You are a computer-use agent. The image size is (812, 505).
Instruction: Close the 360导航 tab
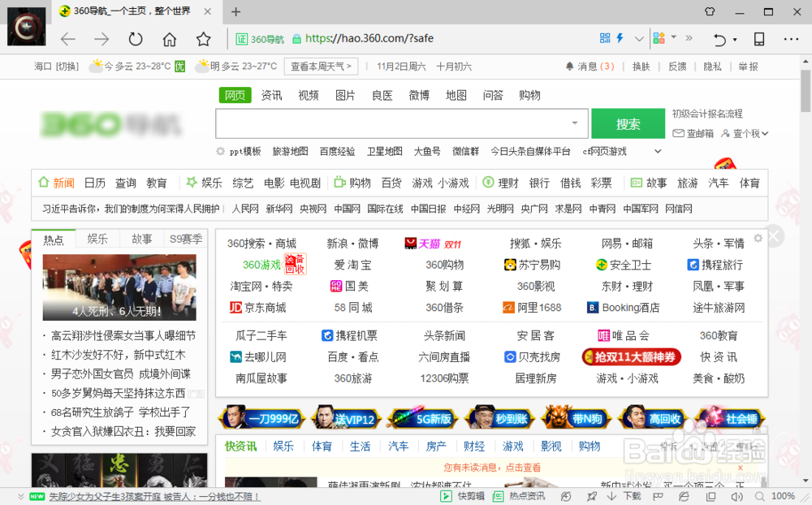coord(207,11)
